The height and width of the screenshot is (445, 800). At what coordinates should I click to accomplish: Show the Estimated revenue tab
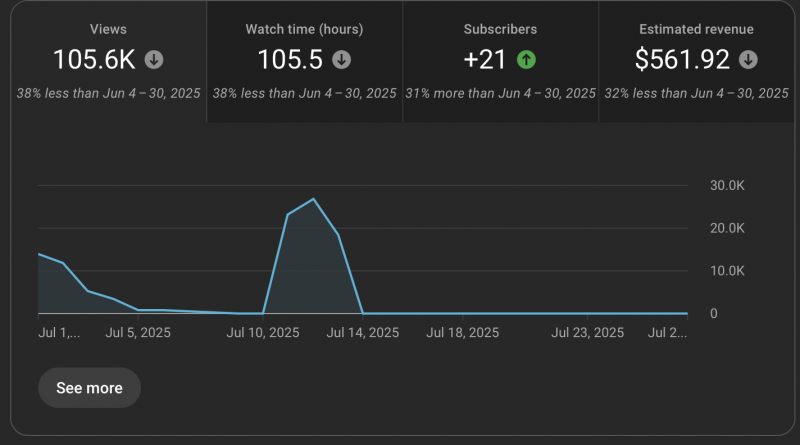[696, 30]
